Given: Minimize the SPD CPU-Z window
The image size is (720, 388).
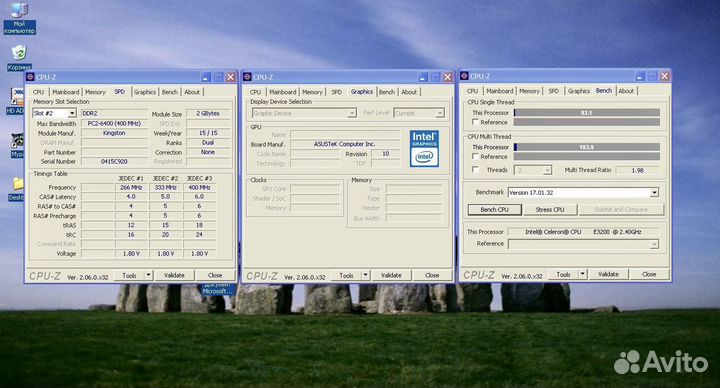Looking at the screenshot, I should click(206, 77).
